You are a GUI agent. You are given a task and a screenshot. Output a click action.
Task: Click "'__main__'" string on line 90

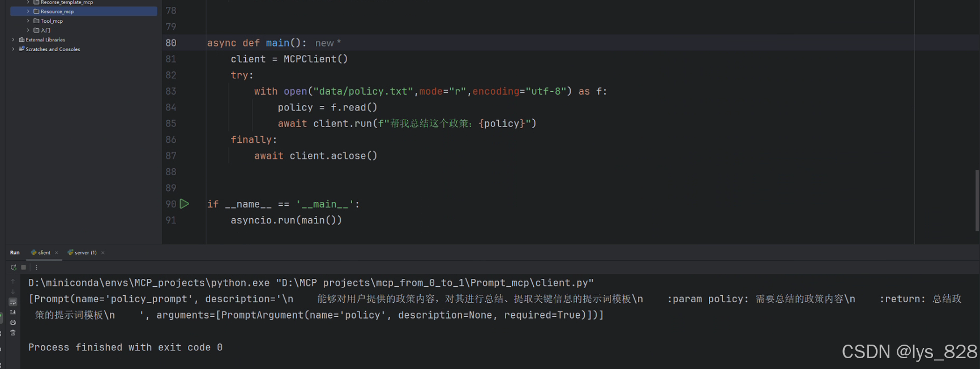pos(325,204)
